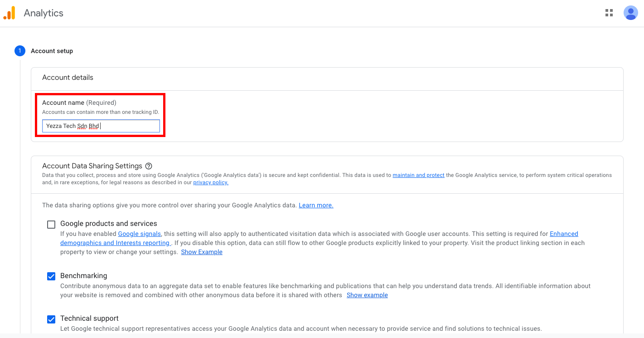The image size is (644, 338).
Task: Uncheck the Technical support checkbox
Action: click(51, 319)
